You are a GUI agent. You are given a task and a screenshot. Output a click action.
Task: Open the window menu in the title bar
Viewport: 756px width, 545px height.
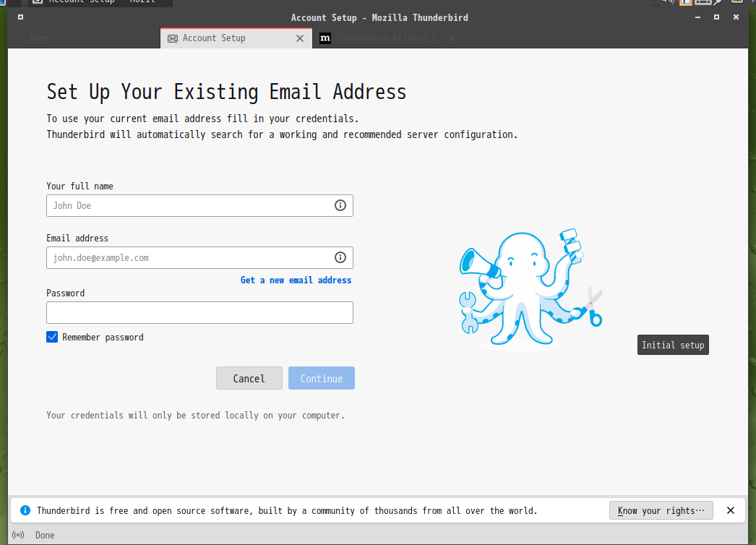(x=20, y=17)
